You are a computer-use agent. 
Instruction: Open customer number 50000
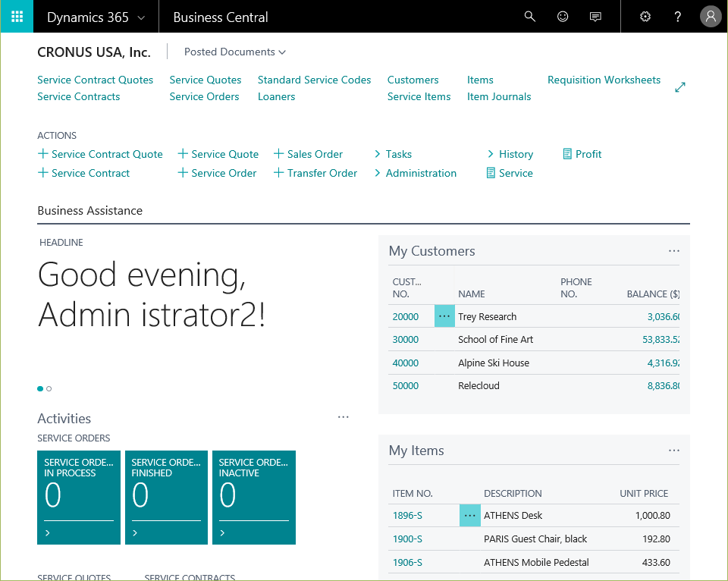click(405, 385)
